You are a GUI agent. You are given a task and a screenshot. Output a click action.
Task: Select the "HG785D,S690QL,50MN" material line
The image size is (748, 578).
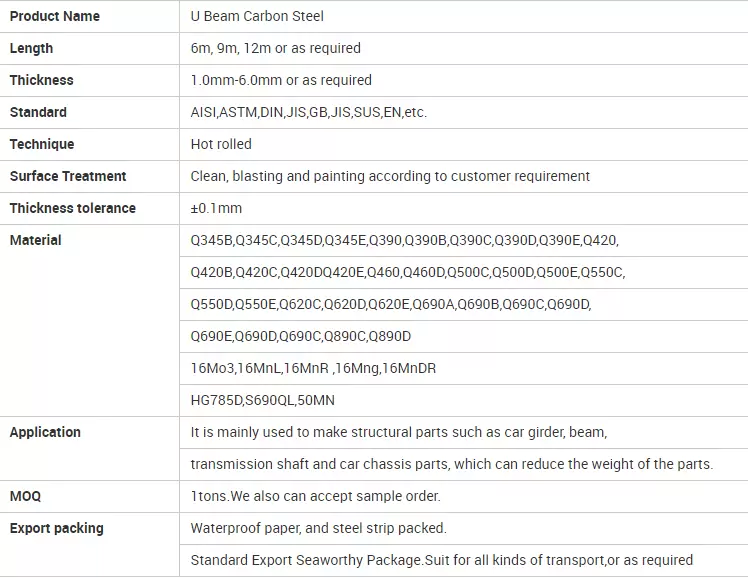click(262, 400)
